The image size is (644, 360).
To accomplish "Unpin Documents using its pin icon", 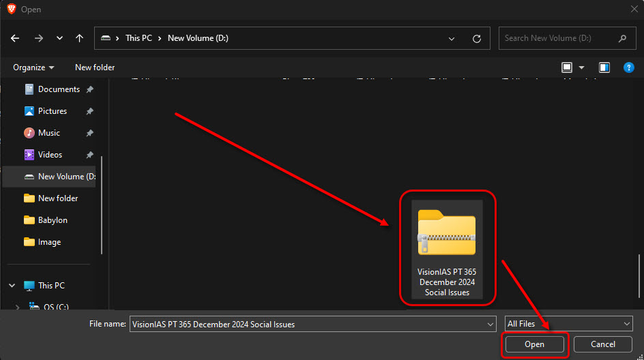I will (x=89, y=89).
